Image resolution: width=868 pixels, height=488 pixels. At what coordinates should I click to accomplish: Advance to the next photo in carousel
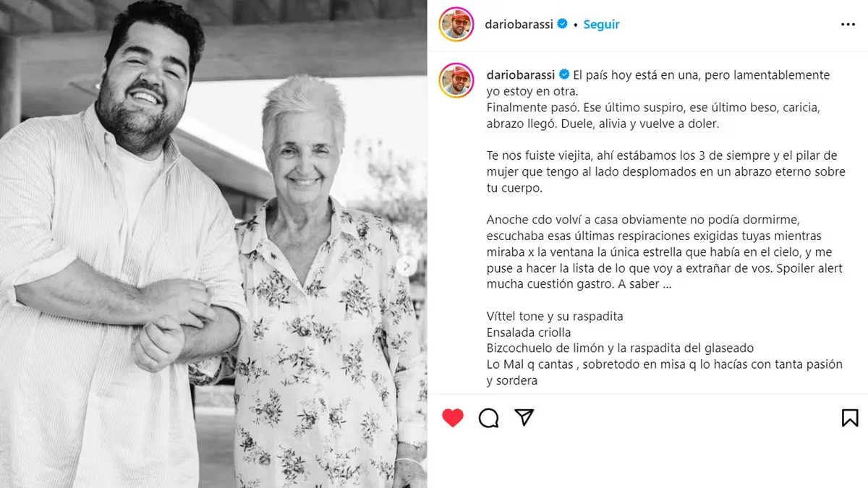pos(407,265)
